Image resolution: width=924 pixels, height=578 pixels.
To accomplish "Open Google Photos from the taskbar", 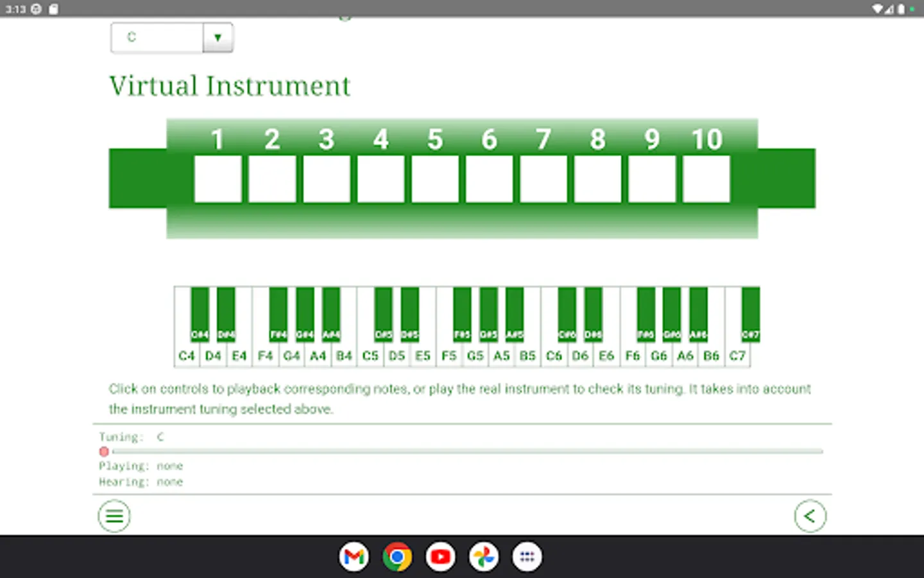I will point(484,557).
